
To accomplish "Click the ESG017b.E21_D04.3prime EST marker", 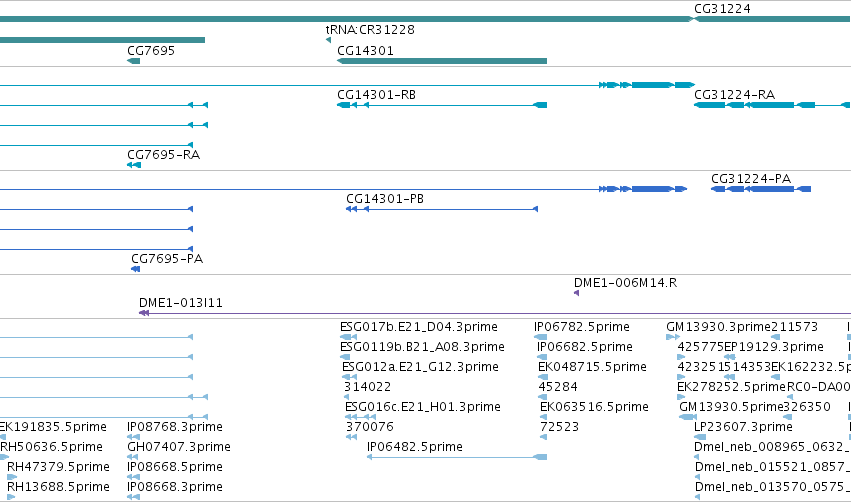I will click(348, 337).
